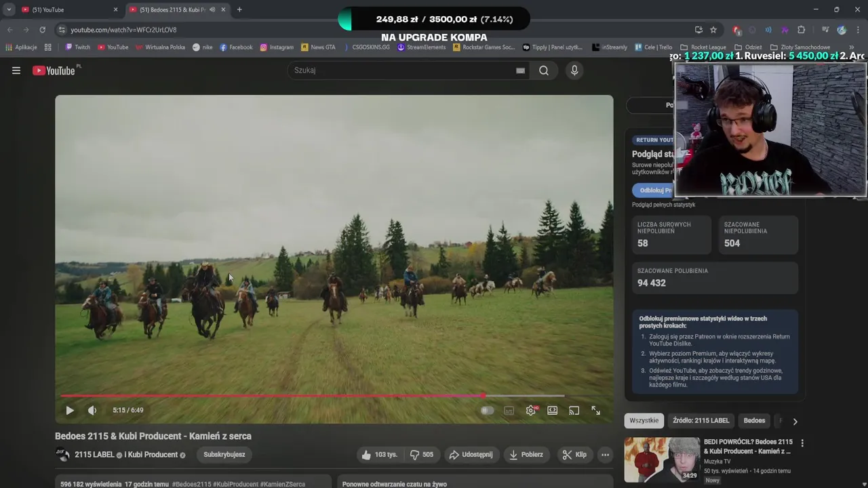Open the Instagram bookmark
Viewport: 868px width, 488px height.
pyautogui.click(x=277, y=47)
